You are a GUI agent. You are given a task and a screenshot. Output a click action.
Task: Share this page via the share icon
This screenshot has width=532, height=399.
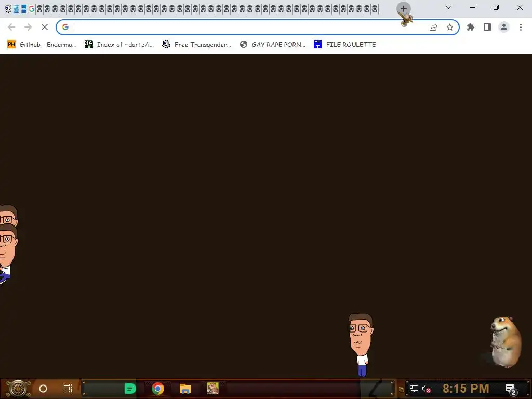click(433, 27)
